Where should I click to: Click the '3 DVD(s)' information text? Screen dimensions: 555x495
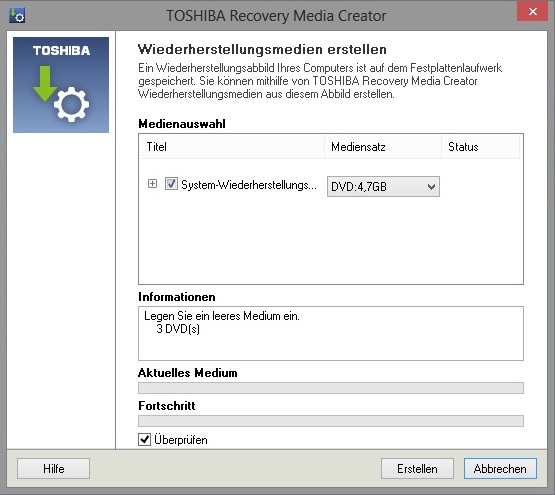pos(178,329)
